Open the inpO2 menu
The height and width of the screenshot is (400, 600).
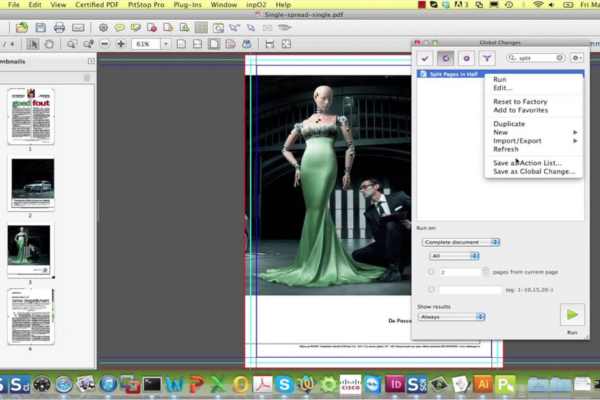click(x=256, y=5)
